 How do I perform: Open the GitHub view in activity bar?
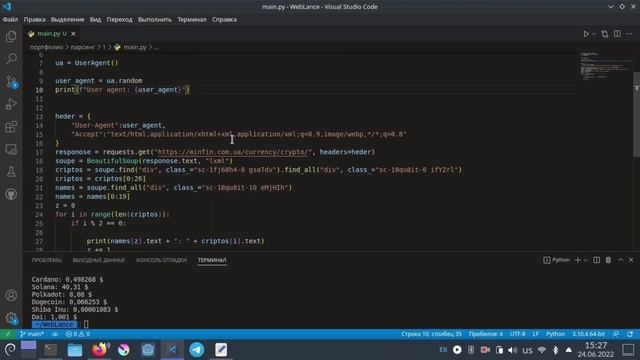point(11,194)
